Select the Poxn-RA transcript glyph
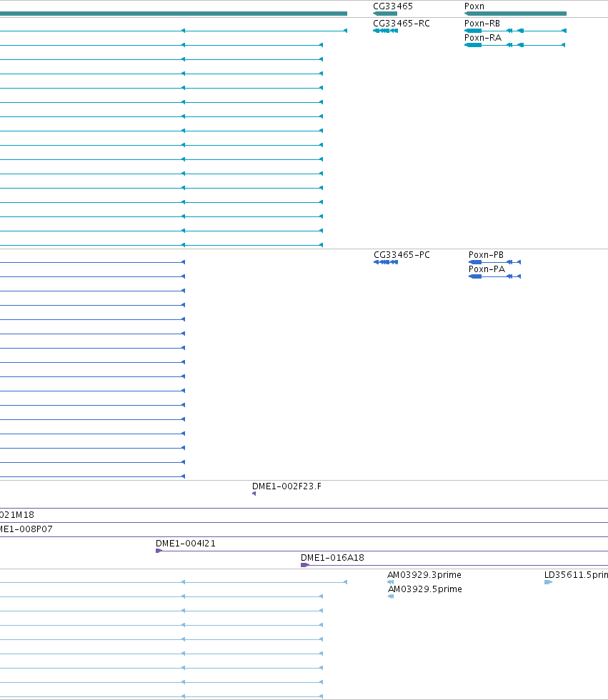Image resolution: width=608 pixels, height=700 pixels. click(x=514, y=45)
